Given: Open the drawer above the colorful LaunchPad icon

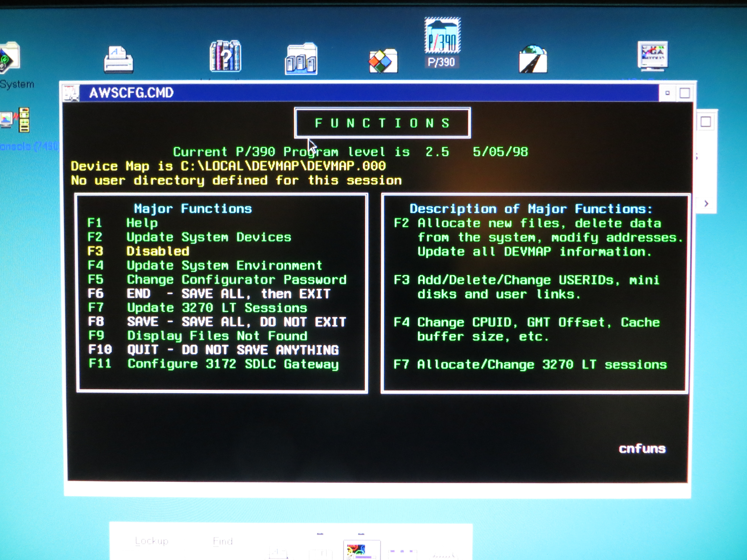Looking at the screenshot, I should click(x=361, y=534).
